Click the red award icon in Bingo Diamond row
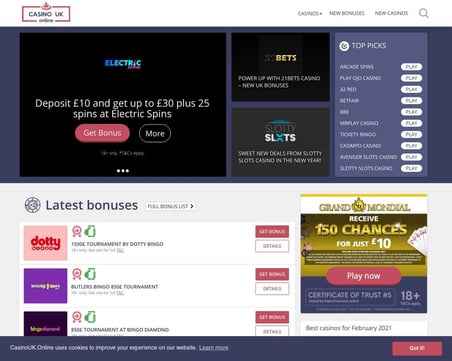 tap(77, 317)
